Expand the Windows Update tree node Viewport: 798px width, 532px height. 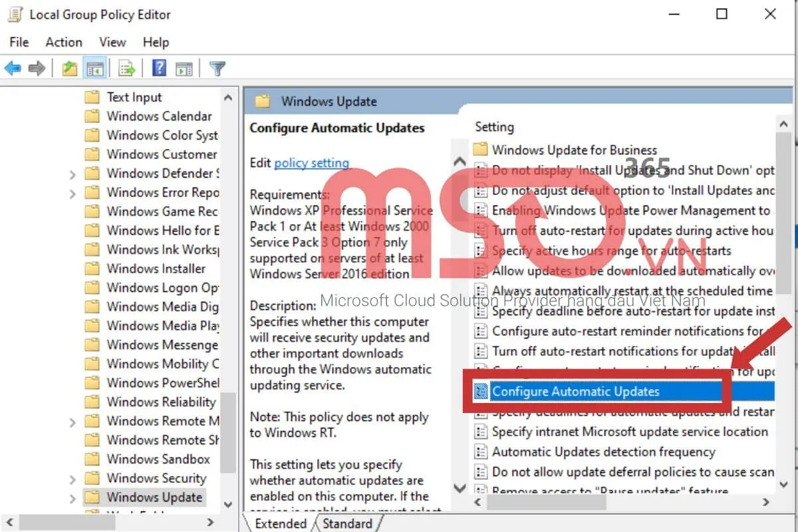point(72,497)
